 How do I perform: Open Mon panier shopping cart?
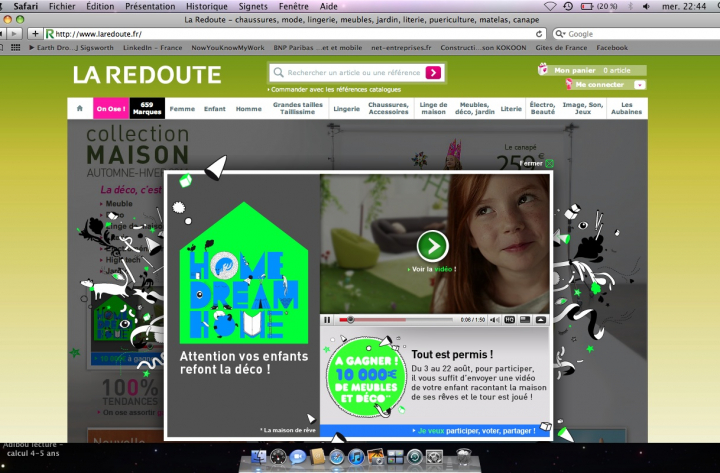point(592,70)
